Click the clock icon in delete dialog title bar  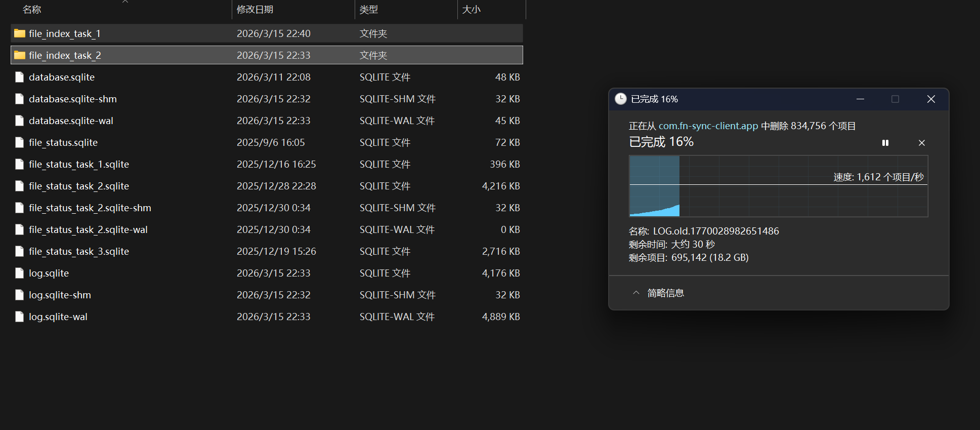[x=621, y=99]
